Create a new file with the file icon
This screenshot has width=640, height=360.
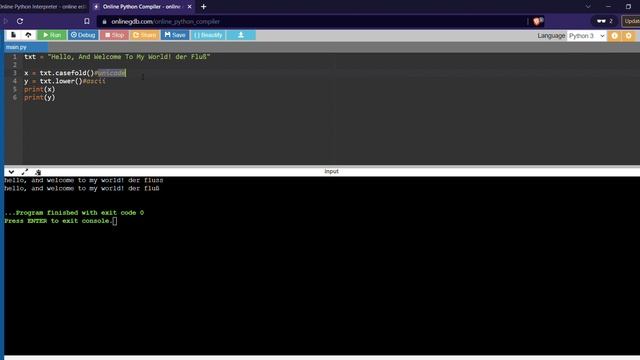click(x=13, y=35)
